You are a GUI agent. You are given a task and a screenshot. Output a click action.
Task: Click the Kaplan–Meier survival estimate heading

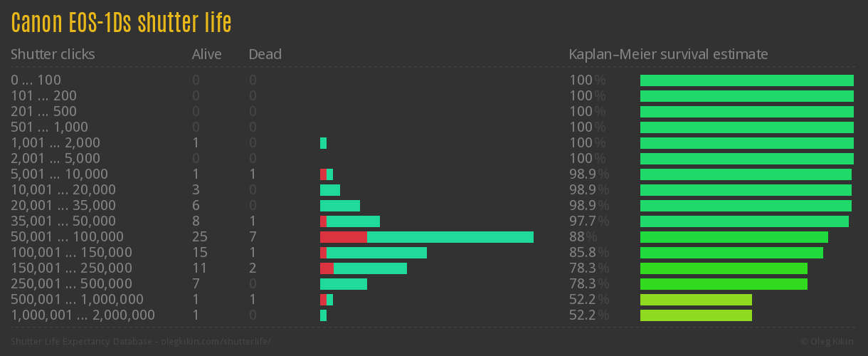coord(668,54)
